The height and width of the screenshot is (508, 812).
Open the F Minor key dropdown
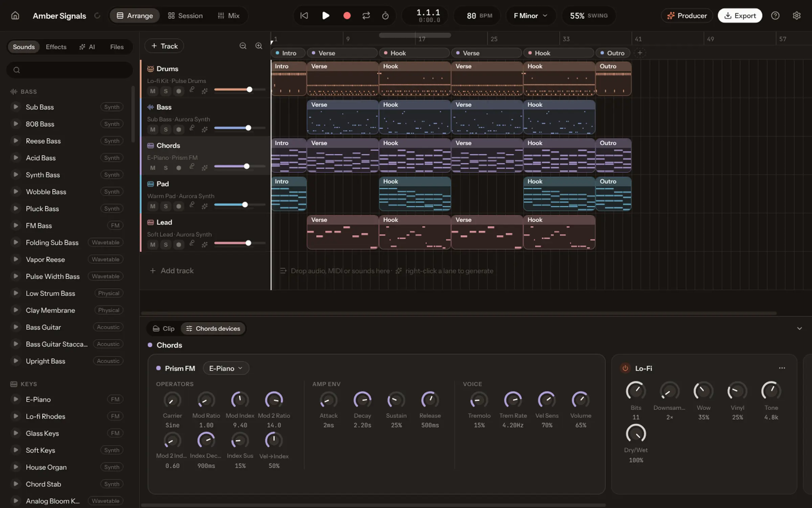pyautogui.click(x=530, y=16)
